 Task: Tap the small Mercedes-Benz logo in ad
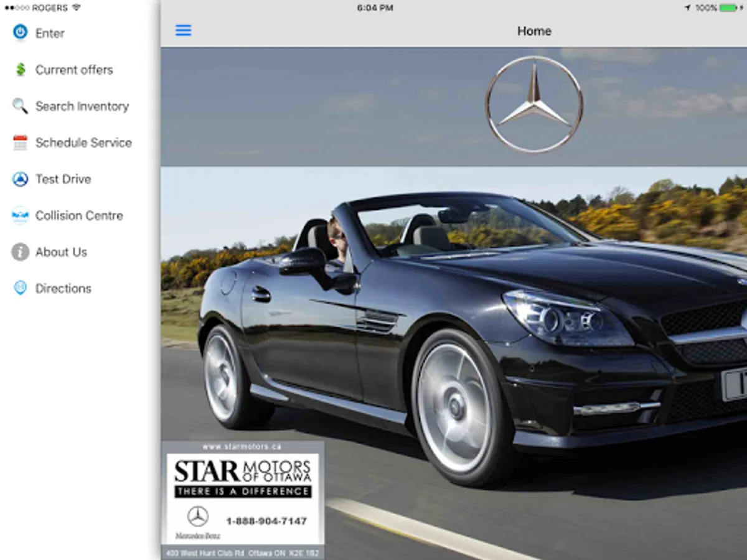[x=198, y=523]
